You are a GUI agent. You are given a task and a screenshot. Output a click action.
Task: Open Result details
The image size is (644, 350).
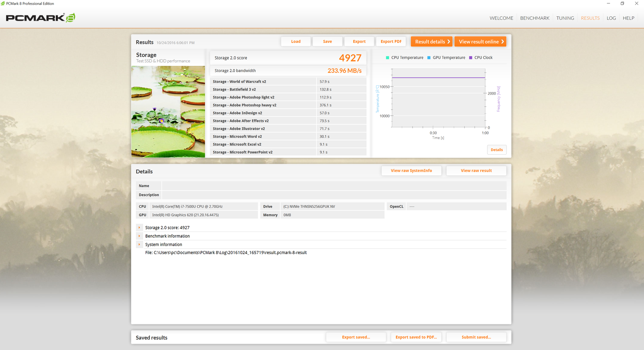pos(432,42)
